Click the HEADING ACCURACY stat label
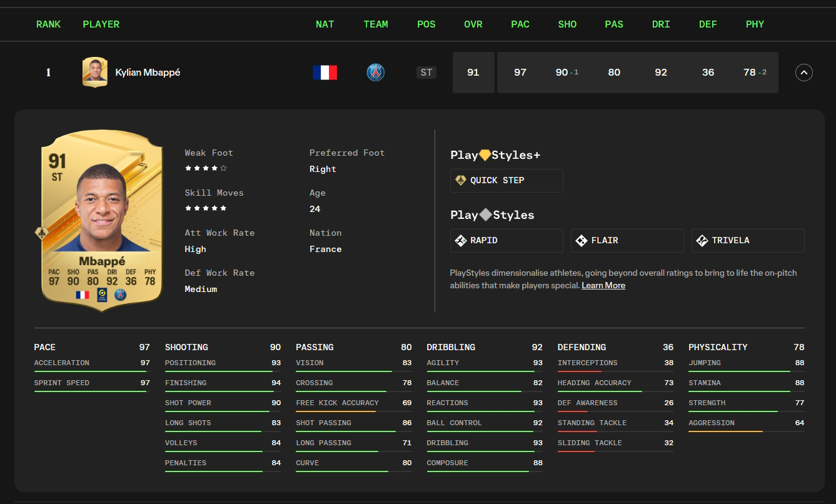Viewport: 836px width, 504px height. pyautogui.click(x=595, y=383)
